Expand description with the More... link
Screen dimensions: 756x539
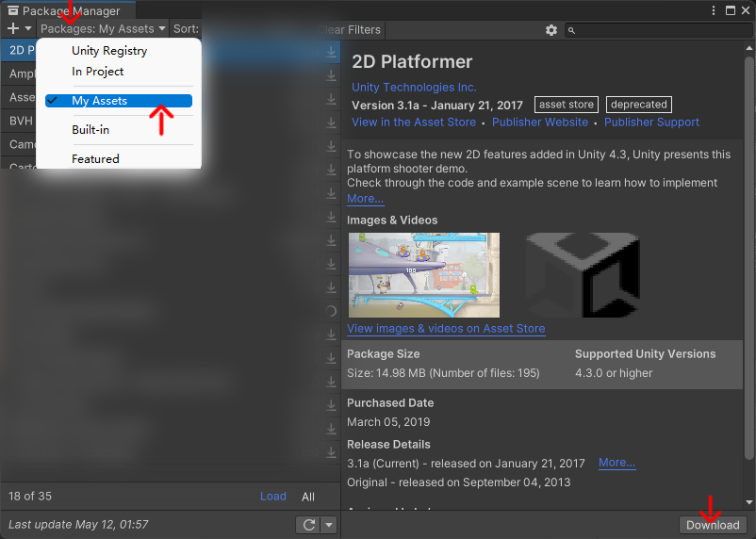click(x=365, y=199)
